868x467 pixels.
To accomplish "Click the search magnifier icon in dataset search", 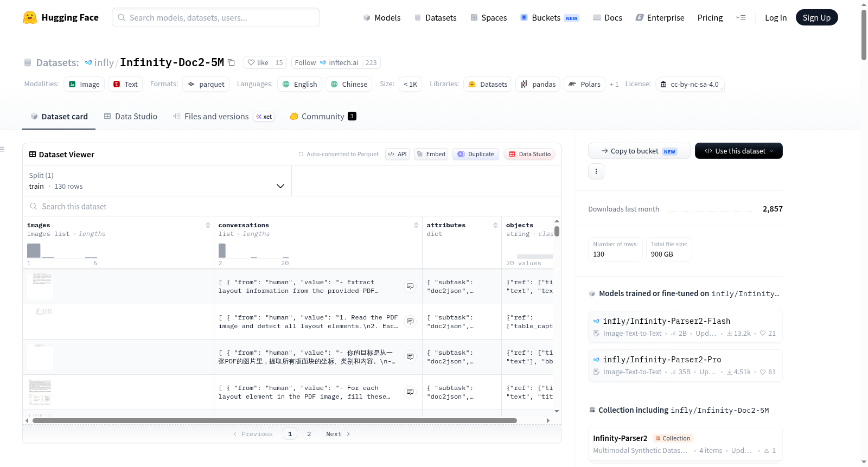I will tap(34, 206).
